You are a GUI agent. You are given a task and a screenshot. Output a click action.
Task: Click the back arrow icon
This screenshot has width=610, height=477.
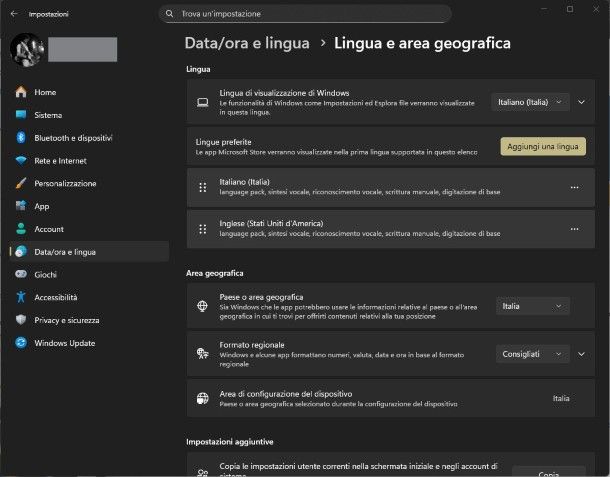[14, 14]
